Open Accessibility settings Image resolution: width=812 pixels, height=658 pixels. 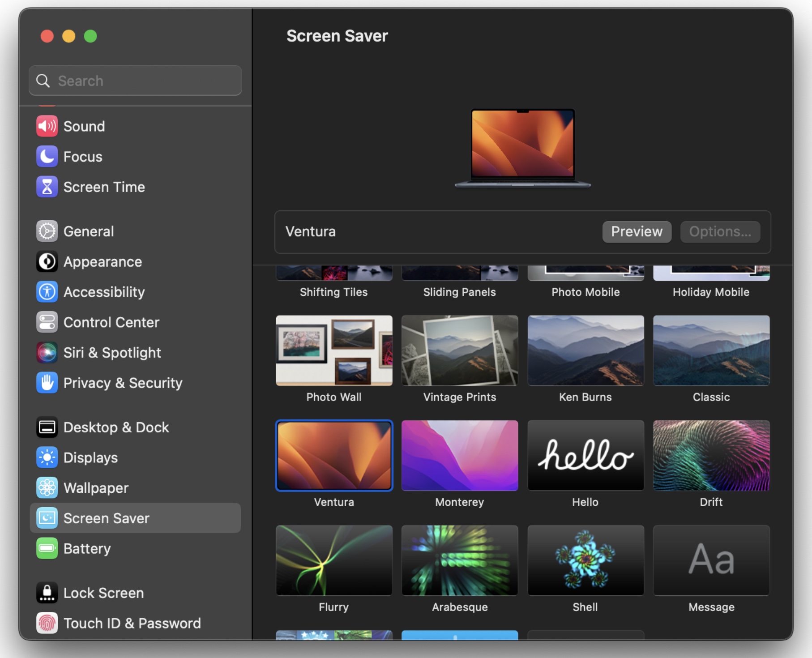coord(135,292)
